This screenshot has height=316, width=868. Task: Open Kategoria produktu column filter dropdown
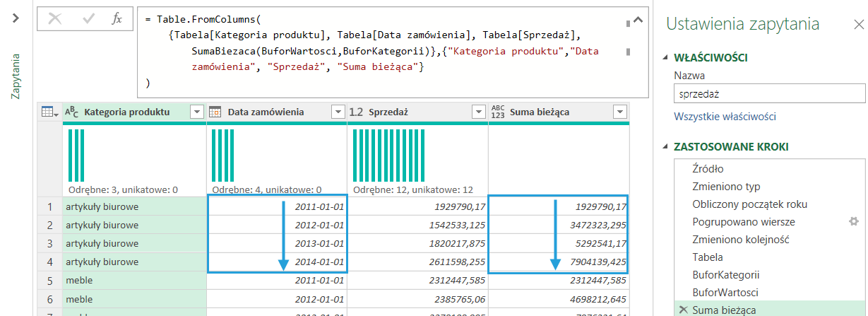coord(197,112)
